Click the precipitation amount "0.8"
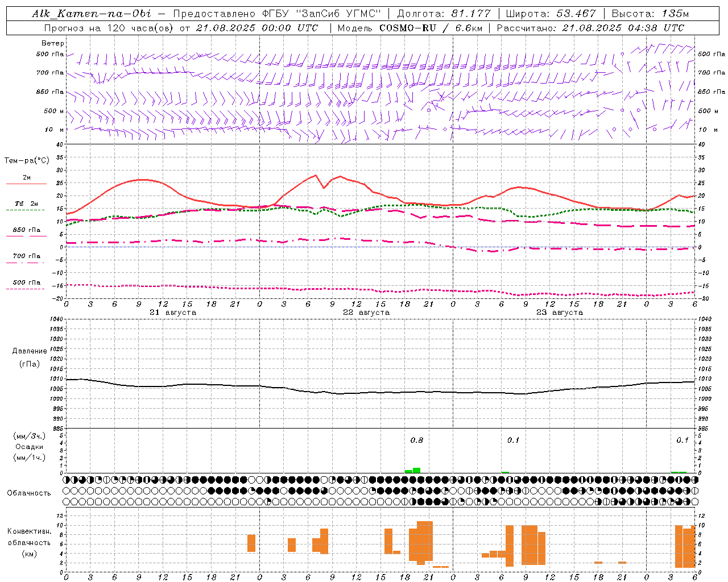The height and width of the screenshot is (582, 728). click(417, 440)
